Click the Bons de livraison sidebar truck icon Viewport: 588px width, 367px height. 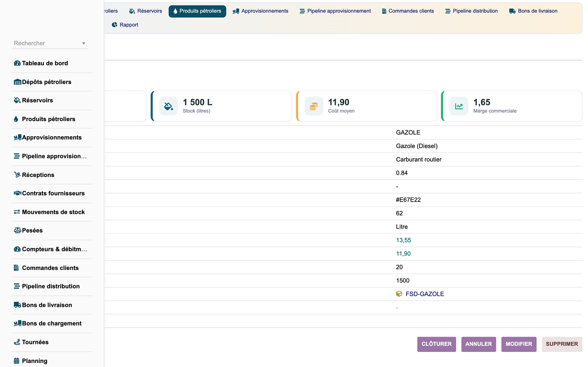tap(17, 305)
